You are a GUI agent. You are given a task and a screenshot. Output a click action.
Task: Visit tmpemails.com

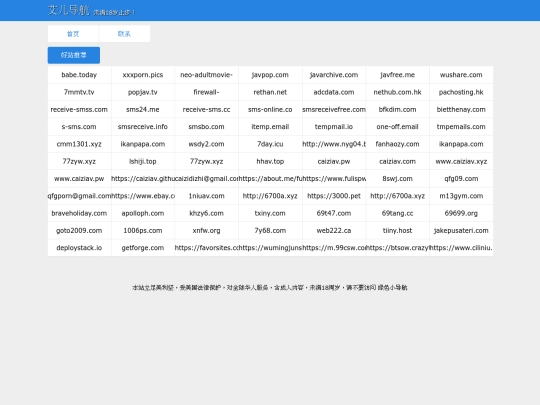(461, 126)
